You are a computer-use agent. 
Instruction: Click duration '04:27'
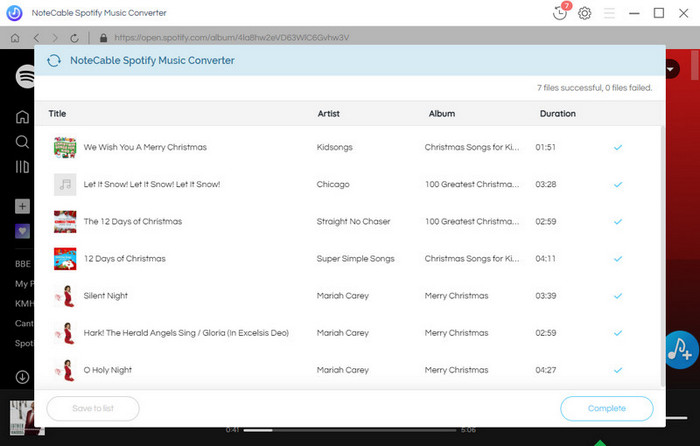click(x=546, y=370)
